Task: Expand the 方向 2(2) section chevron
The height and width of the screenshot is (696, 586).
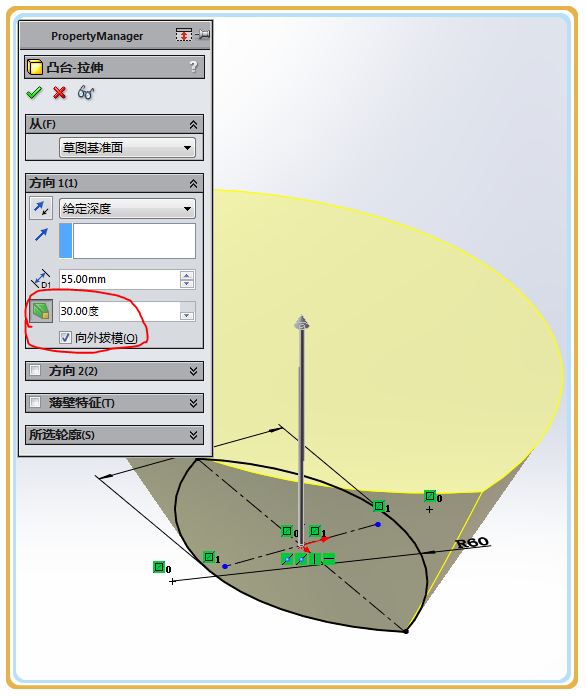Action: (x=193, y=371)
